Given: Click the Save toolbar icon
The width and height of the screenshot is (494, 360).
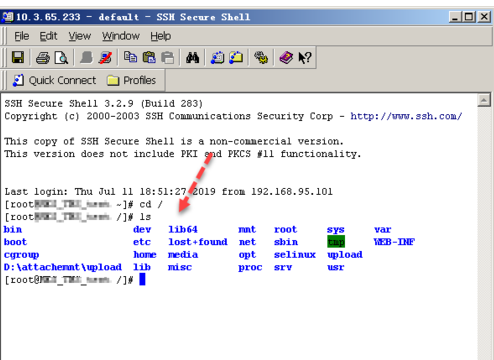Looking at the screenshot, I should (18, 57).
